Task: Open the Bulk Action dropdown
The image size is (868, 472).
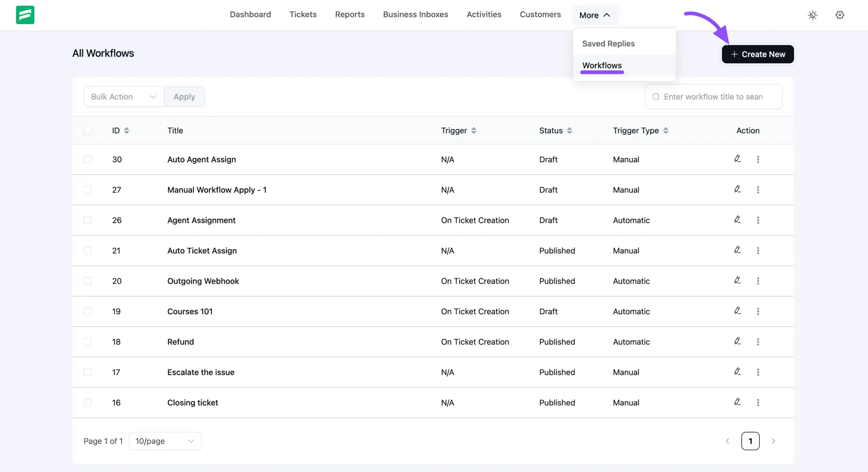Action: click(124, 97)
